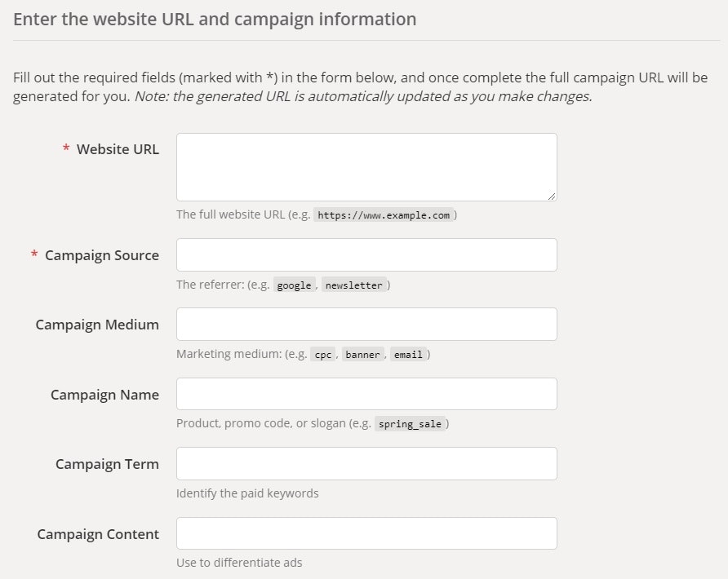This screenshot has width=728, height=579.
Task: Click the google example snippet
Action: point(294,285)
